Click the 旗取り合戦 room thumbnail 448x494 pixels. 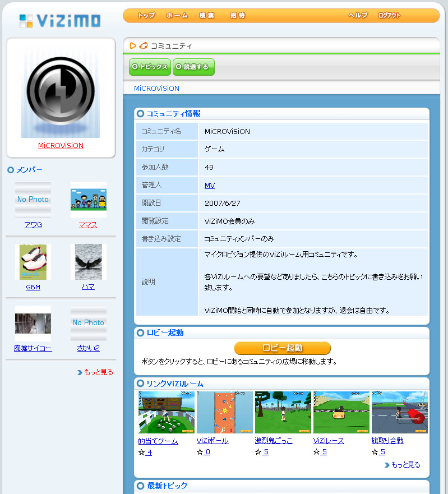point(399,412)
